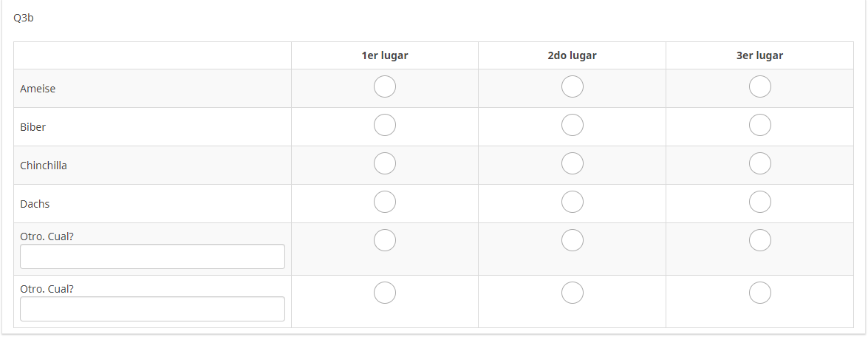Mark Chinchilla as 3er lugar
Image resolution: width=868 pixels, height=337 pixels.
coord(760,163)
